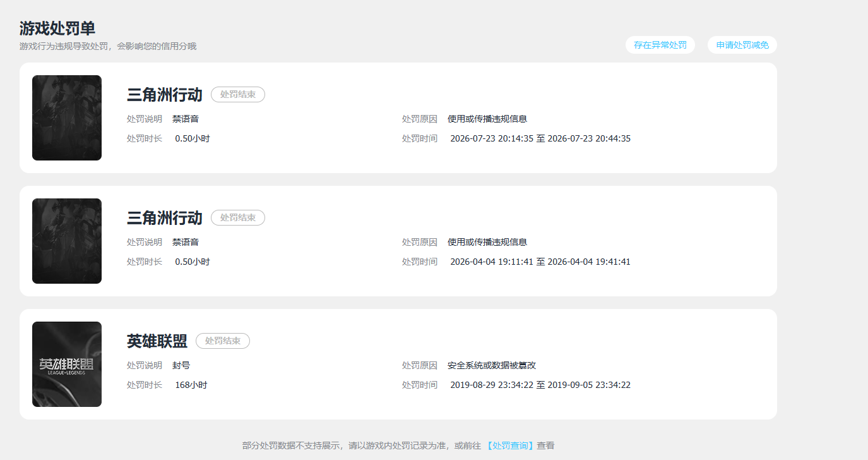Click 三角洲行动 title on 2026-07-23 record
This screenshot has width=868, height=460.
tap(165, 95)
